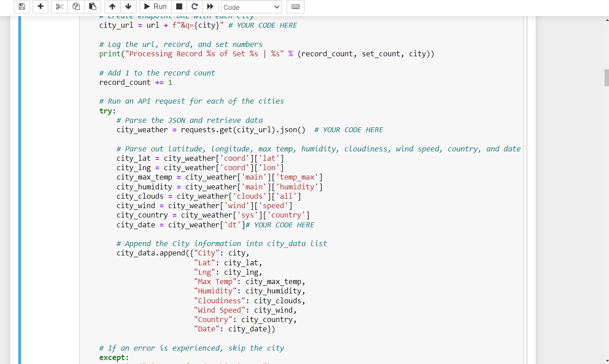Click the city_date assignment line
609x364 pixels.
[216, 225]
